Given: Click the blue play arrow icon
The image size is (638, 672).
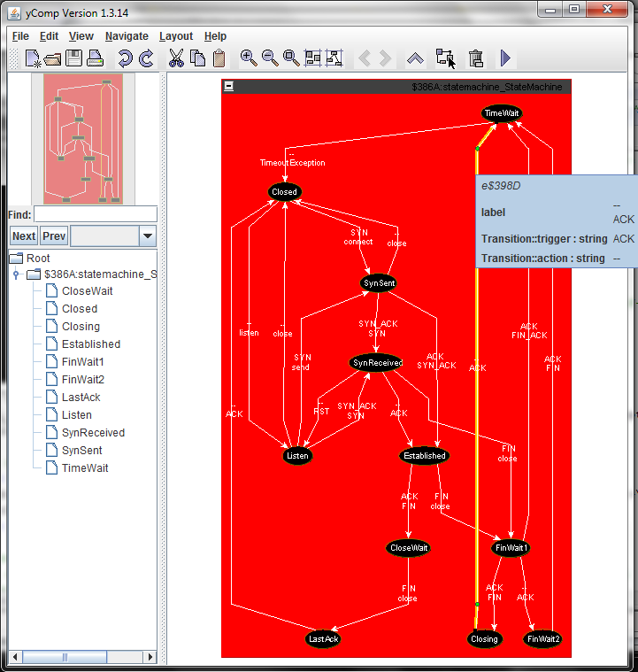Looking at the screenshot, I should tap(505, 58).
